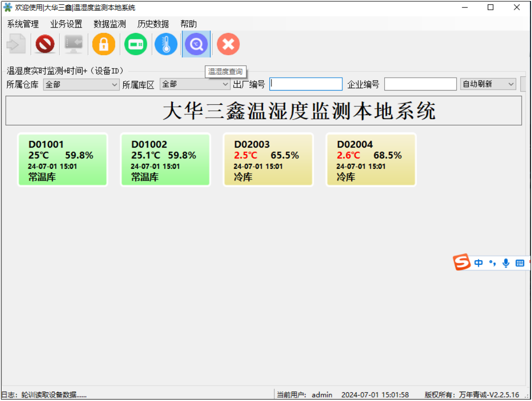This screenshot has width=532, height=401.
Task: Click the red X exit toolbar icon
Action: coord(228,45)
